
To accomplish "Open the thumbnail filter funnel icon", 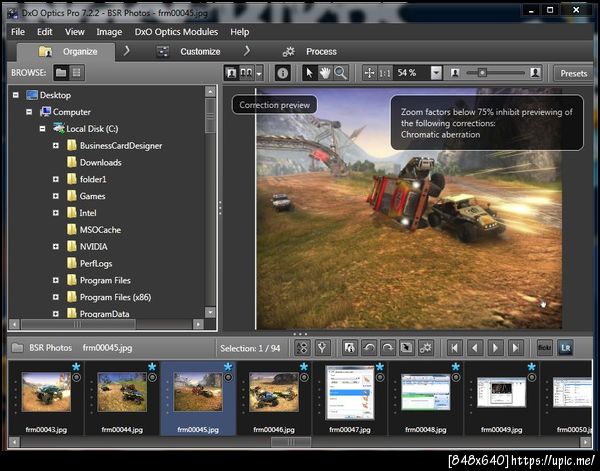I will [322, 348].
